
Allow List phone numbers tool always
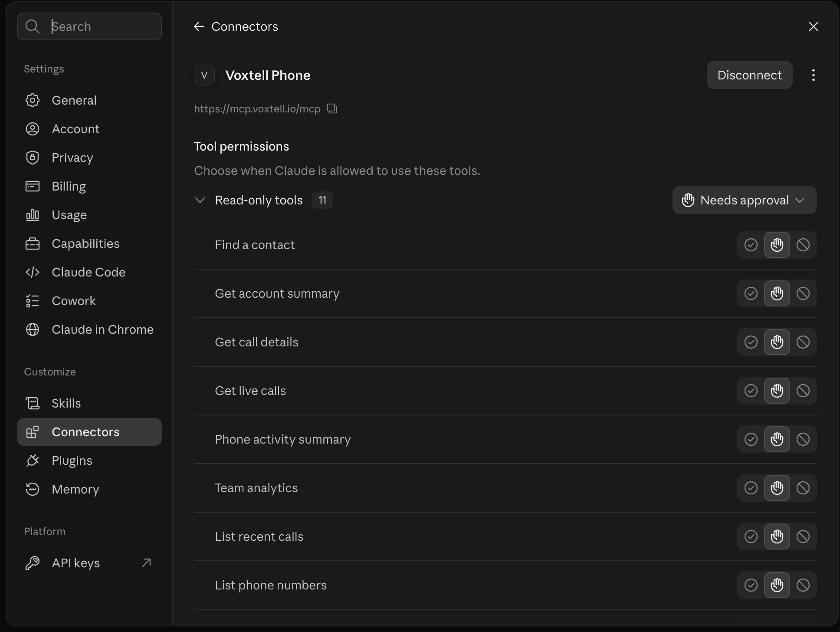pos(751,585)
